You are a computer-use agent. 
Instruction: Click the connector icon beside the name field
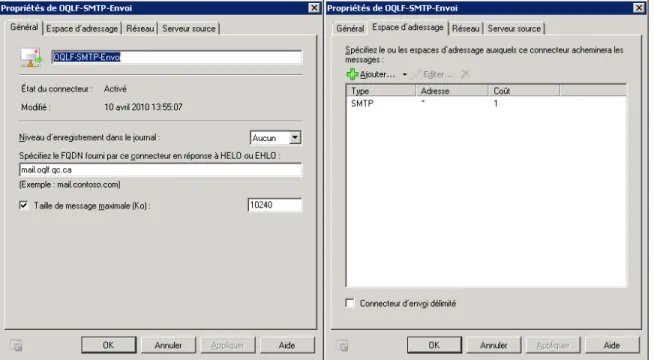click(32, 58)
